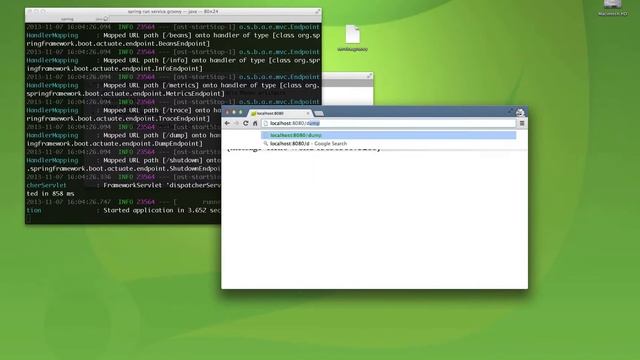Click the fullscreen arrow of the background window

click(x=369, y=76)
